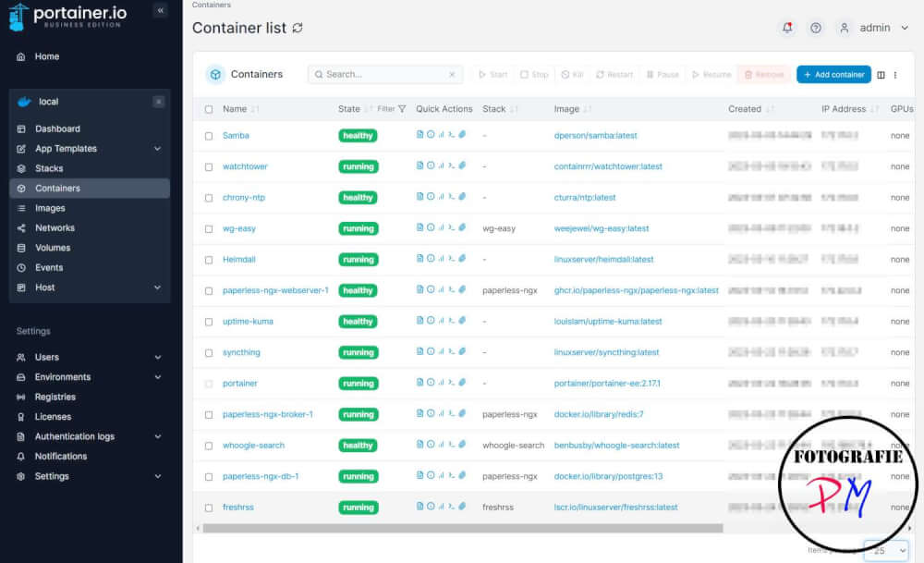Screen dimensions: 924x563
Task: Open console quick action for syncthing
Action: pyautogui.click(x=452, y=351)
